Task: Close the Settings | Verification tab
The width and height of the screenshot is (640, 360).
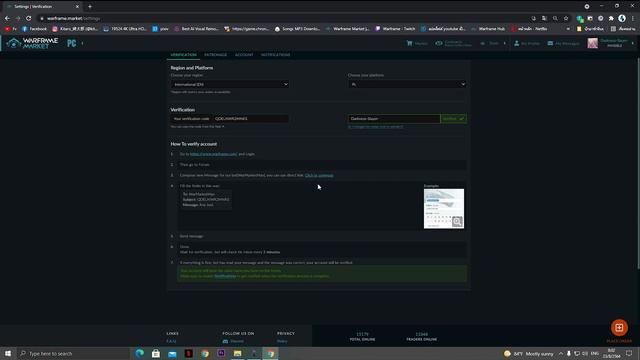Action: 77,7
